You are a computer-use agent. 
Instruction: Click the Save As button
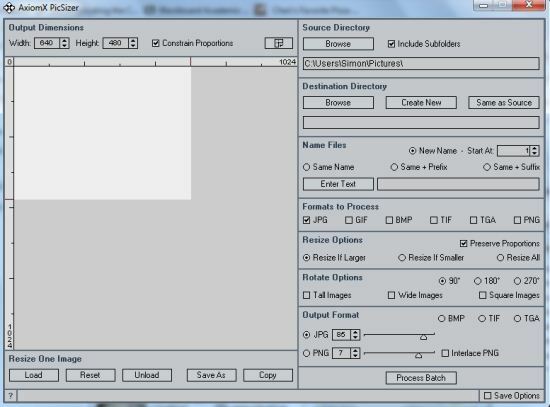tap(211, 375)
